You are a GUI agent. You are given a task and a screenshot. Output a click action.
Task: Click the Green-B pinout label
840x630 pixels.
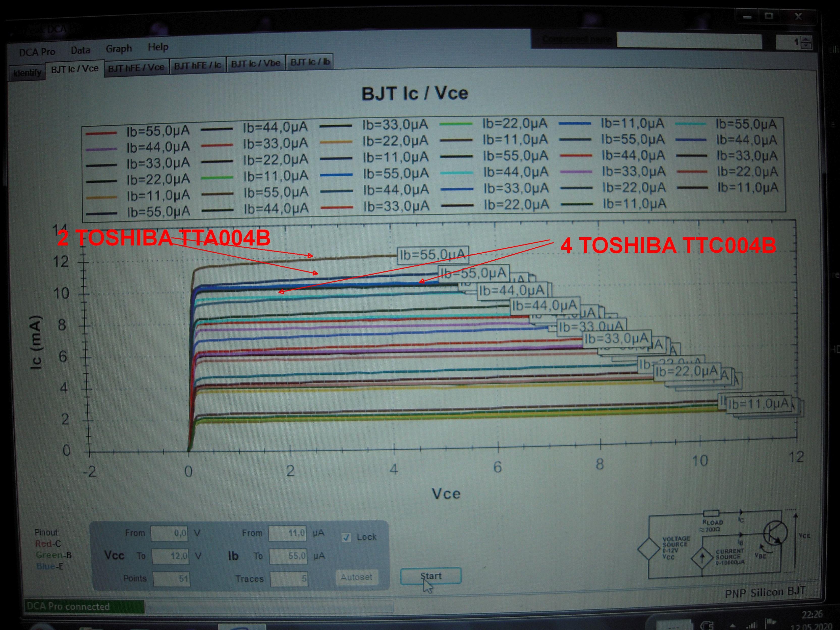click(x=53, y=555)
